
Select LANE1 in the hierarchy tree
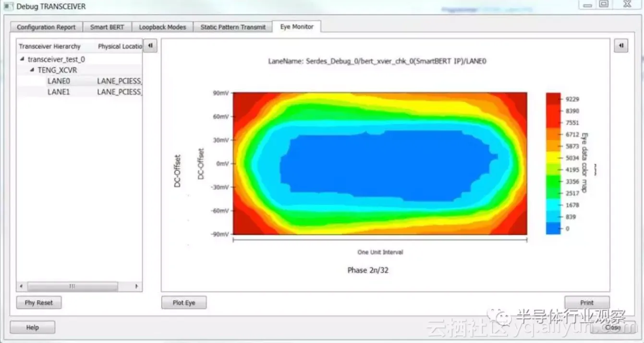(x=59, y=92)
